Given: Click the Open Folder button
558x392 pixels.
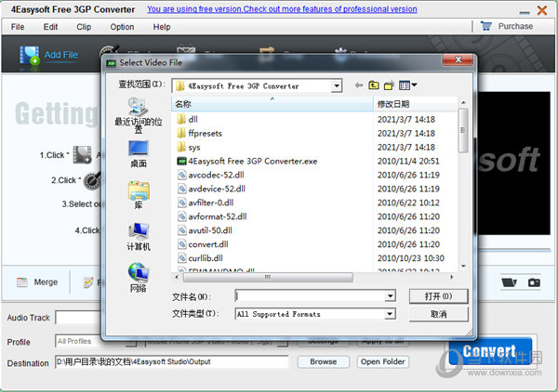Looking at the screenshot, I should [383, 361].
